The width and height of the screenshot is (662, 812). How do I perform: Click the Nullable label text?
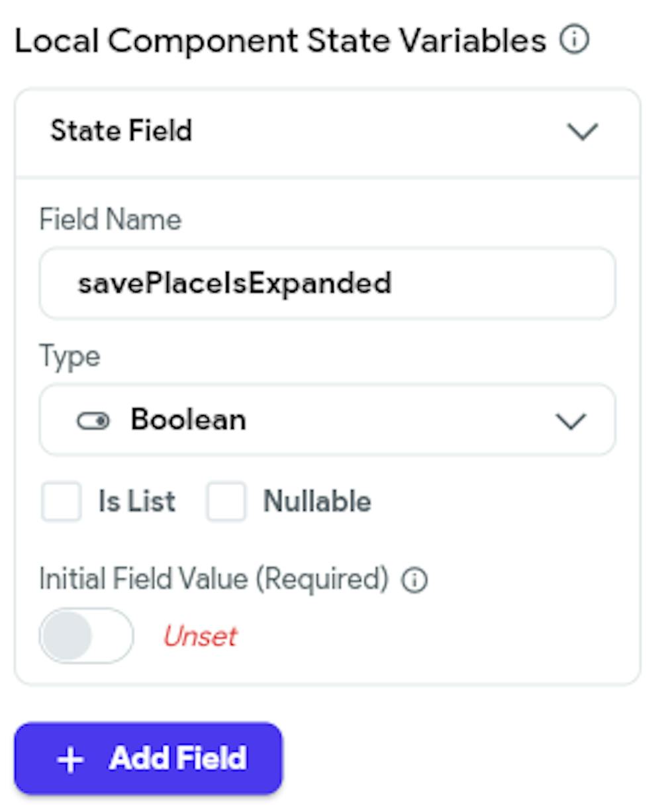tap(317, 502)
